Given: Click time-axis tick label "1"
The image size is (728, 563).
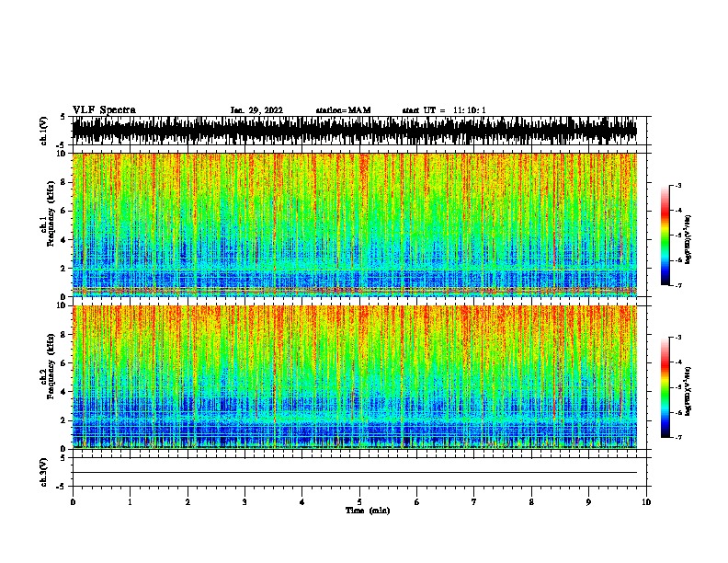Looking at the screenshot, I should tap(130, 502).
